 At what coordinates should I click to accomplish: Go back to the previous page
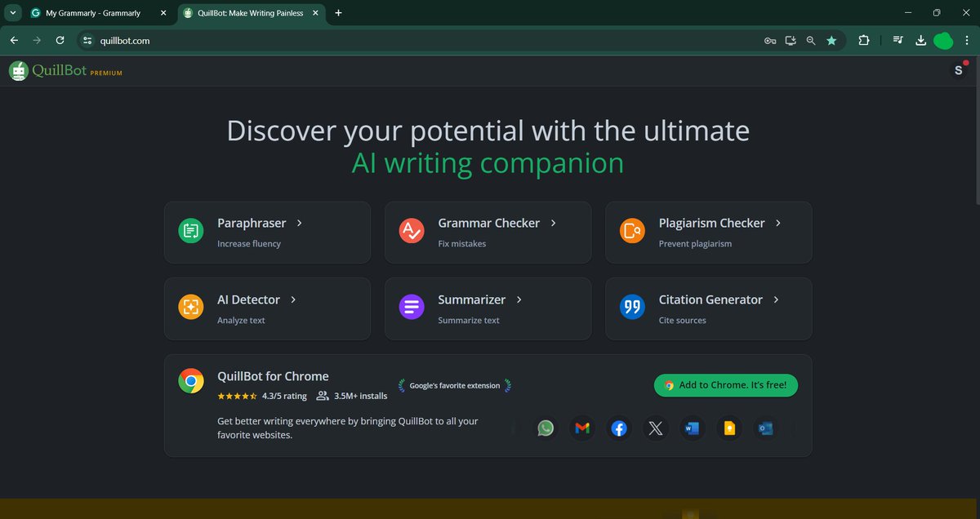[x=14, y=40]
